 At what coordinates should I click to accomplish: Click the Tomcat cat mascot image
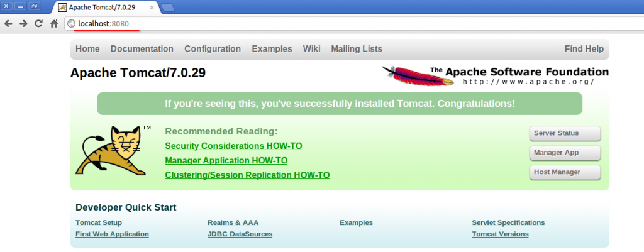[111, 150]
